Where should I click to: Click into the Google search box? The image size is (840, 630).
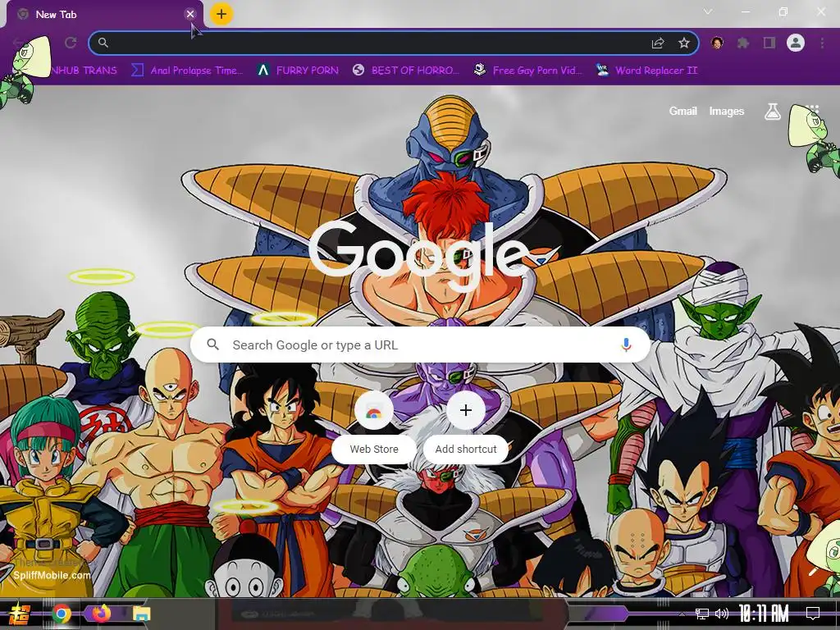pos(421,345)
